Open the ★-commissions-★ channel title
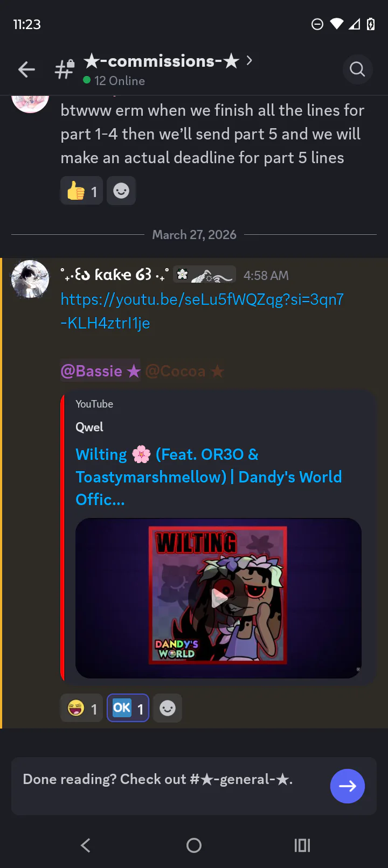Screen dimensions: 388x868 click(x=161, y=61)
